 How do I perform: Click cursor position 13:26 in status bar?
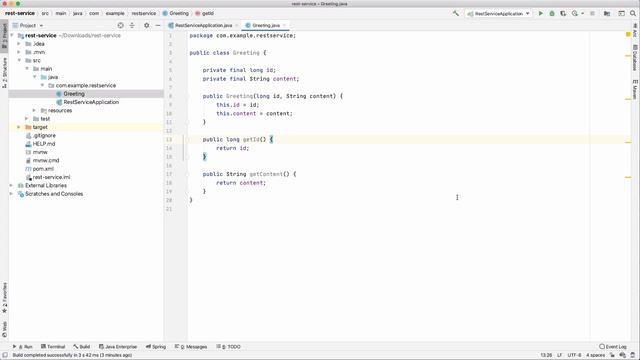tap(546, 355)
